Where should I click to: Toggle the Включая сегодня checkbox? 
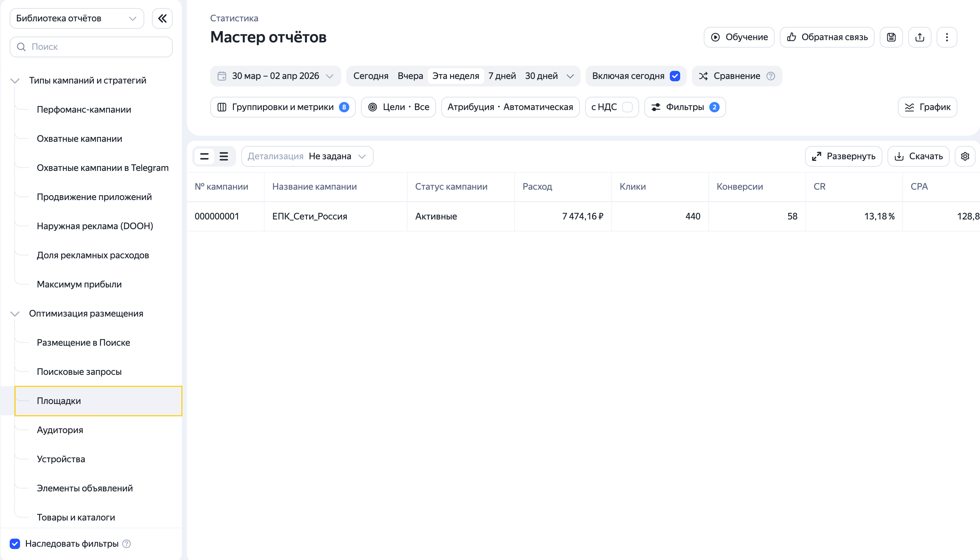[675, 76]
